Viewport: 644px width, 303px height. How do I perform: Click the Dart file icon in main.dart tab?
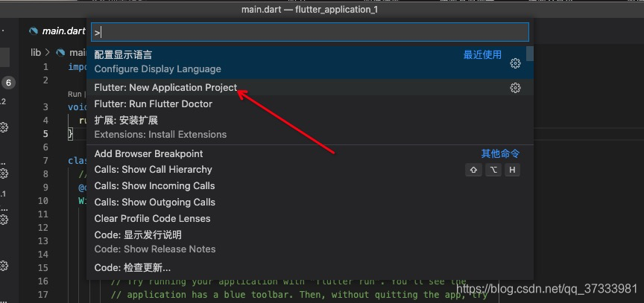(x=34, y=31)
